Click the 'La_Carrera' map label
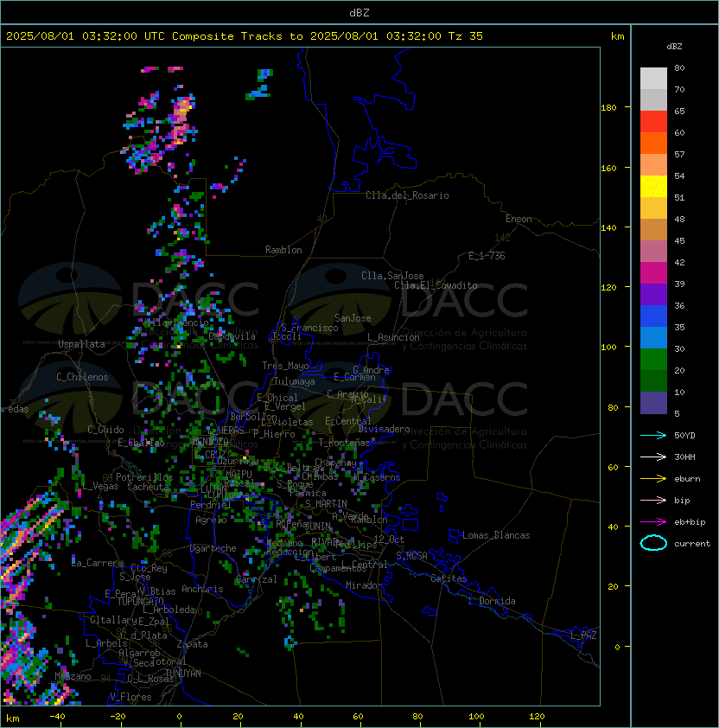 pyautogui.click(x=98, y=563)
